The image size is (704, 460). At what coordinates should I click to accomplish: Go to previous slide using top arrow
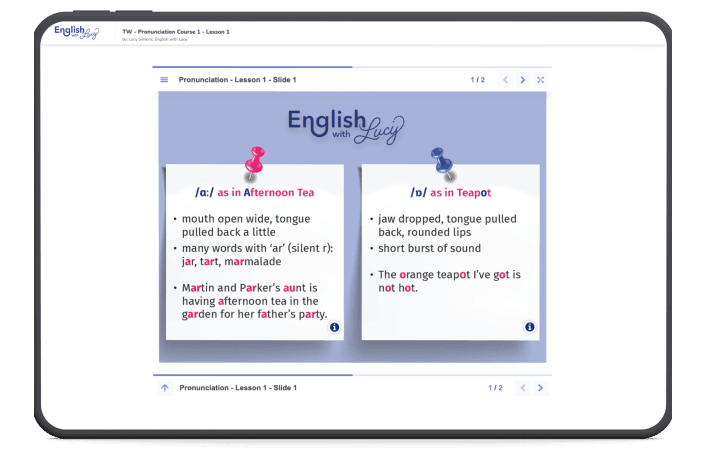pos(506,80)
